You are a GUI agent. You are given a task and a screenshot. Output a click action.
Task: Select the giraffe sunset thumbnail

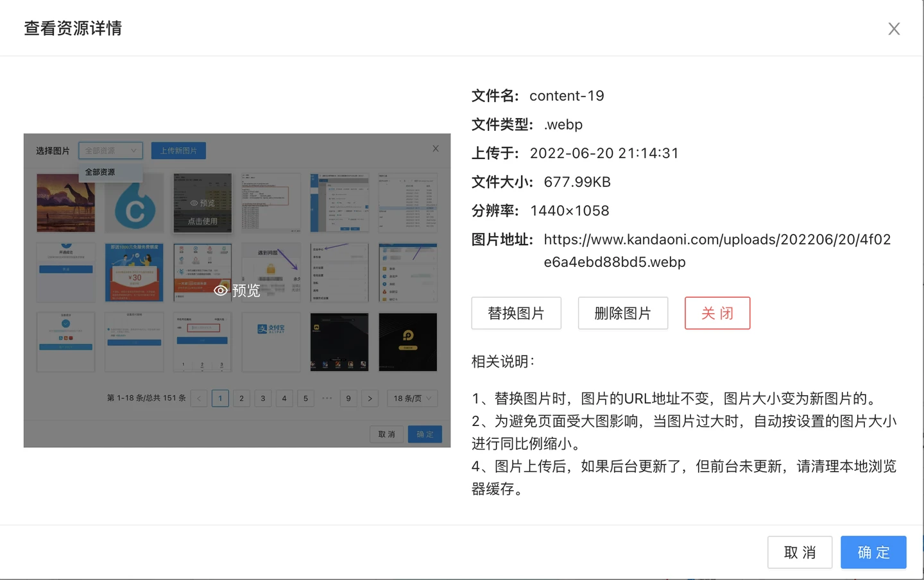tap(65, 203)
